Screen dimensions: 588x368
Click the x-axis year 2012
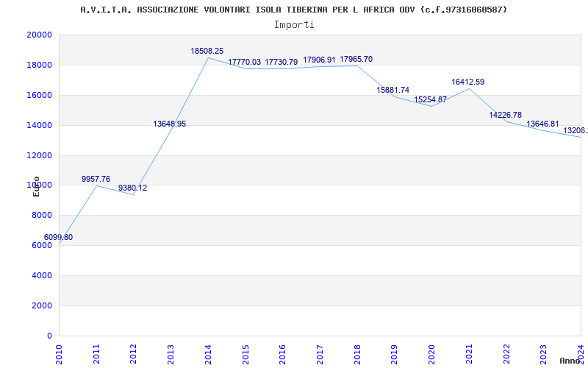tap(133, 354)
